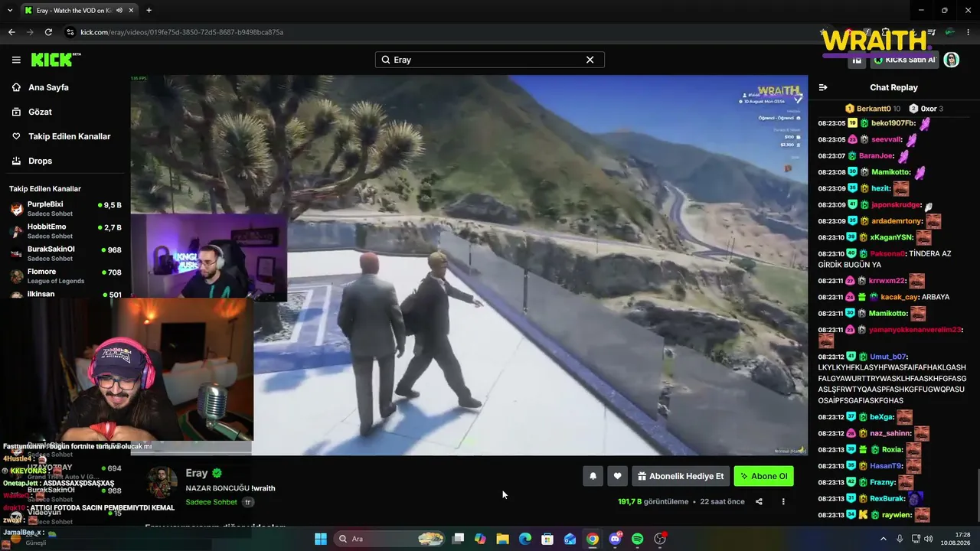Click japonskrudge username in chat

click(x=896, y=205)
